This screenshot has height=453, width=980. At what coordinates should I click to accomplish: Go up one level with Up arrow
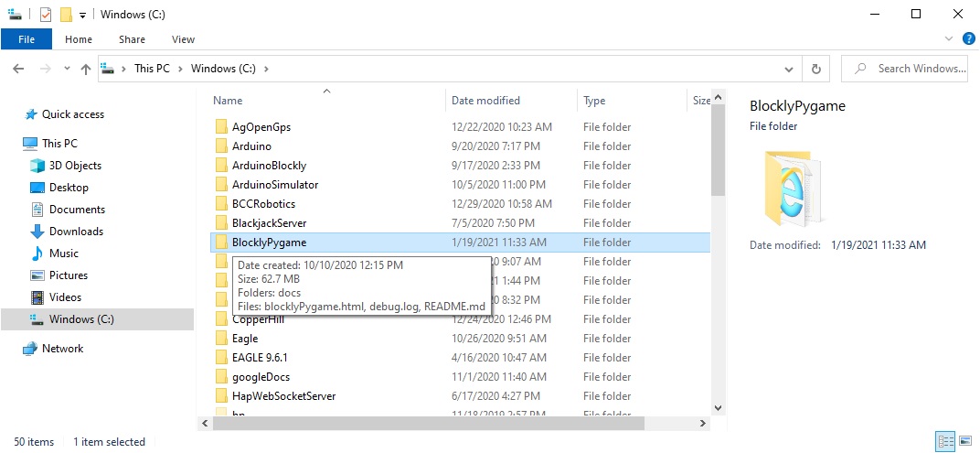click(x=86, y=69)
